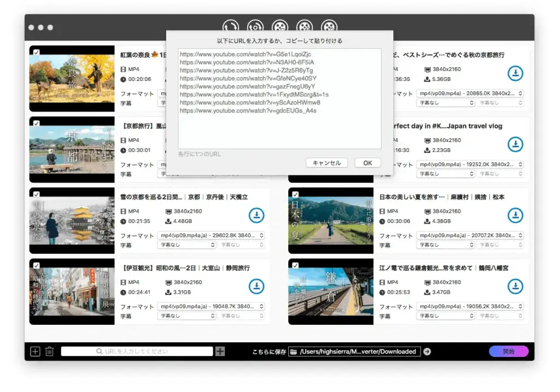Open the 字幕なし subtitle dropdown on the 鎌倉 video
Image resolution: width=560 pixels, height=392 pixels.
pos(445,315)
